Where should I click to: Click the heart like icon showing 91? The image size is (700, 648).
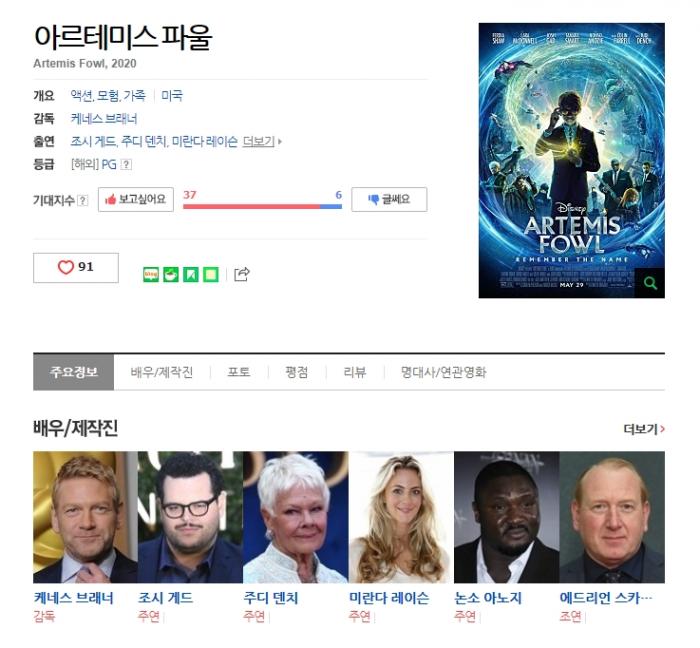coord(75,267)
